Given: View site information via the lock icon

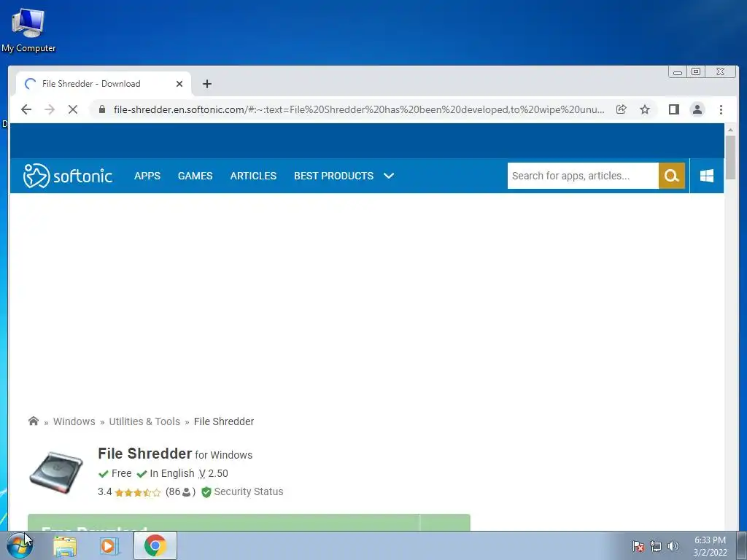Looking at the screenshot, I should click(x=101, y=109).
